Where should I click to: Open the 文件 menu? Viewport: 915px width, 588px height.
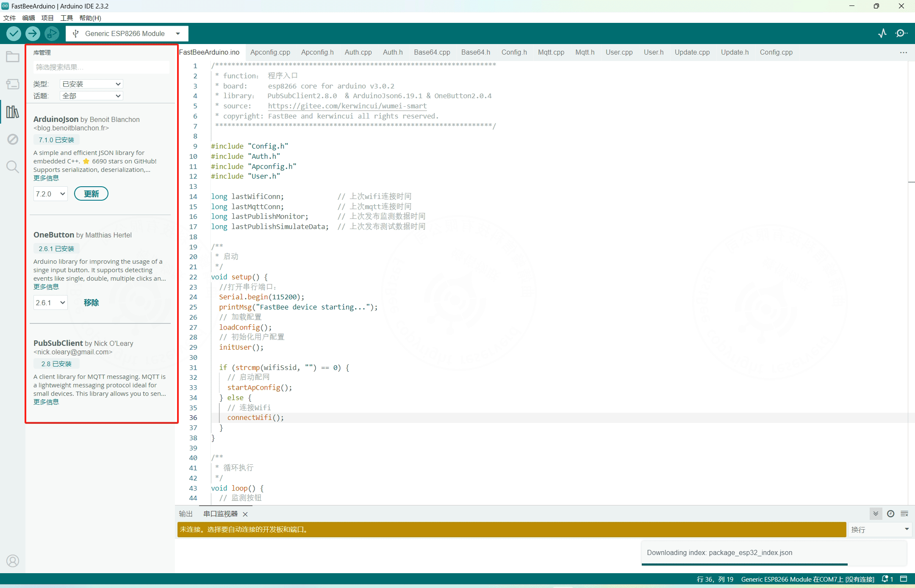click(x=9, y=18)
